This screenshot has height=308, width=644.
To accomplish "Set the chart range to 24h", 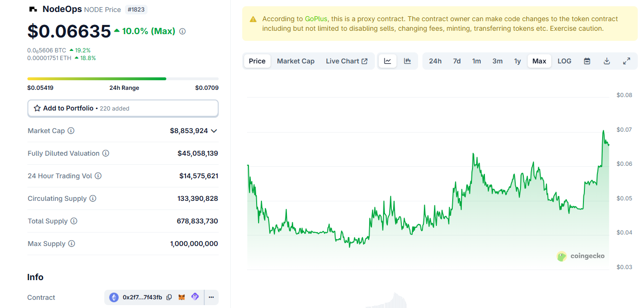I will click(x=435, y=61).
